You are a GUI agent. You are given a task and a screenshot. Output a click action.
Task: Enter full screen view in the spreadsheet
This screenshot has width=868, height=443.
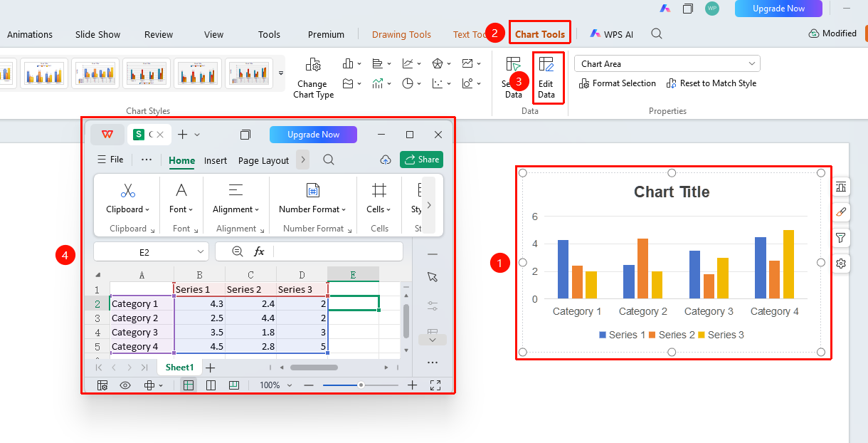click(x=435, y=385)
